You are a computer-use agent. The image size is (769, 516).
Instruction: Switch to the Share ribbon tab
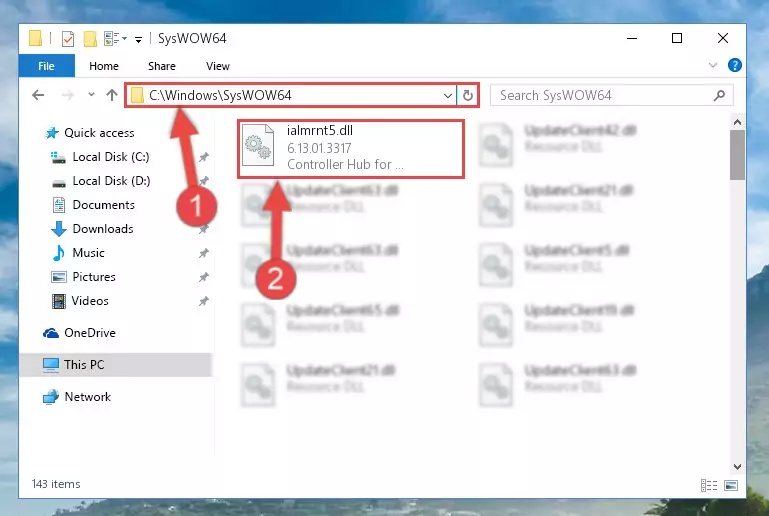162,66
